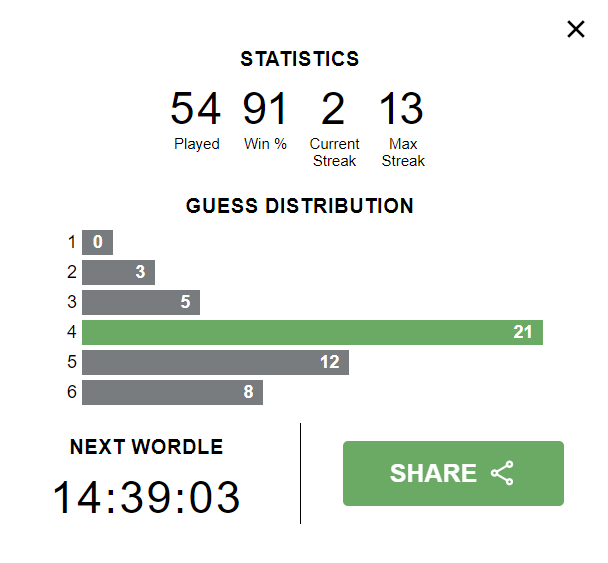Select the green bar showing 21 guesses
Screen dimensions: 608x563
[x=312, y=332]
